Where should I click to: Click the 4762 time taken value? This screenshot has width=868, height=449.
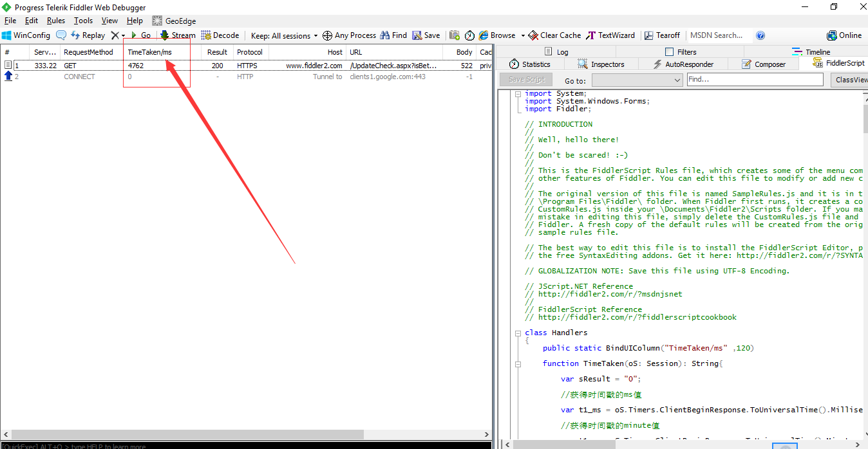[x=136, y=66]
